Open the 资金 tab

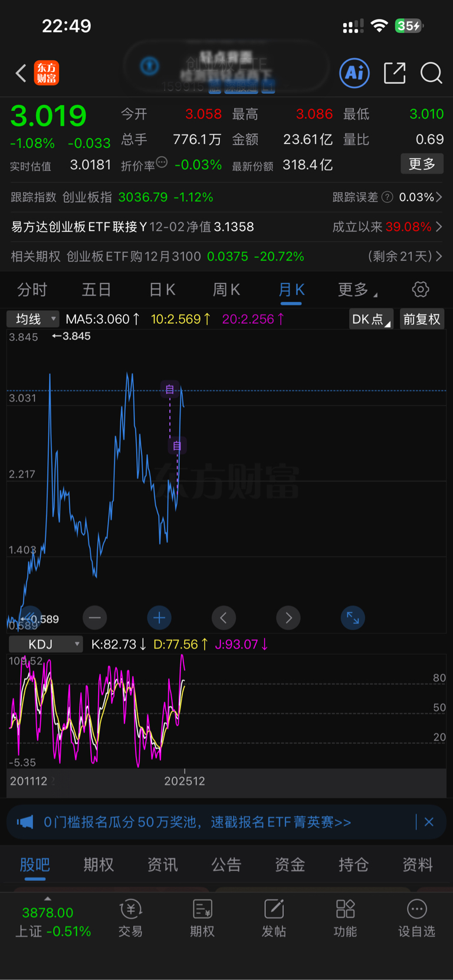[x=290, y=865]
